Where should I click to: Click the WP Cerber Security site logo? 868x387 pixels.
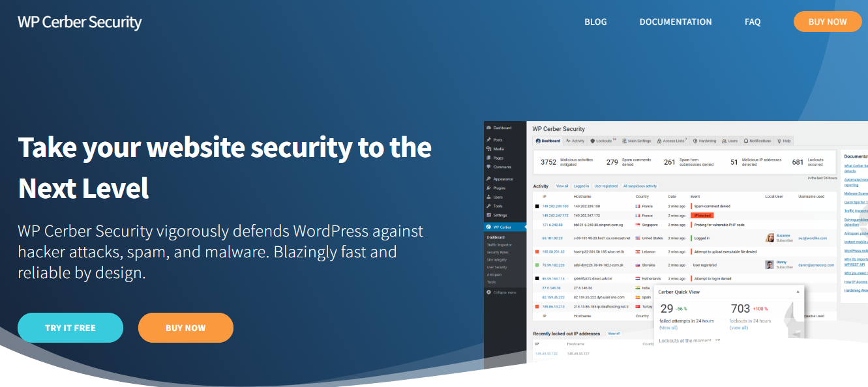[x=80, y=21]
